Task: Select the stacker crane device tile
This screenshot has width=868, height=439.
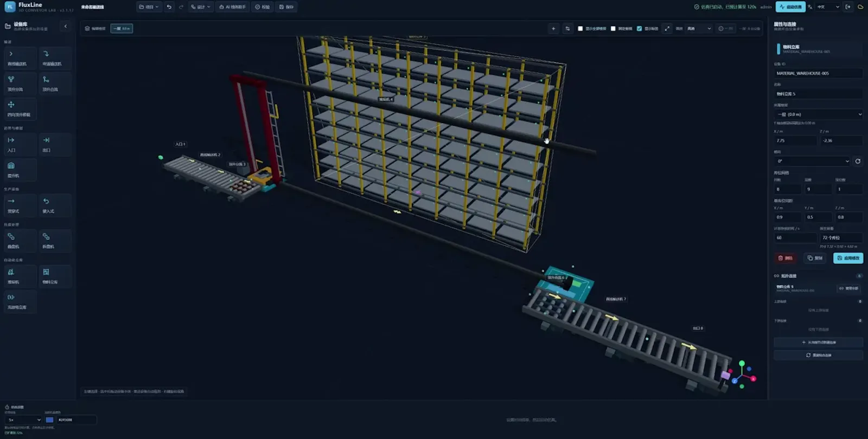Action: point(20,276)
